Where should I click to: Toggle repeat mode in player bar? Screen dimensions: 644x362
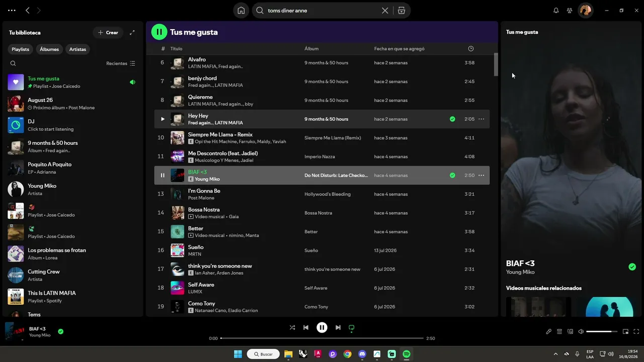point(352,328)
